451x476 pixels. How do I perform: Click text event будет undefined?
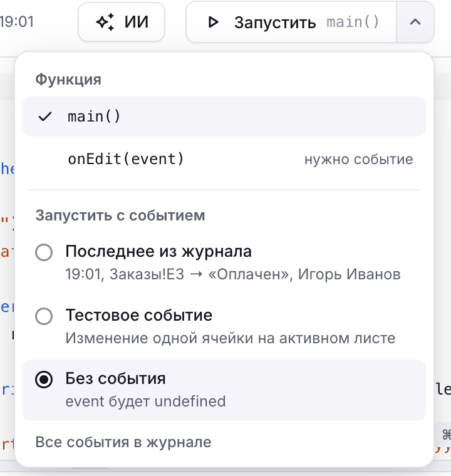(145, 401)
